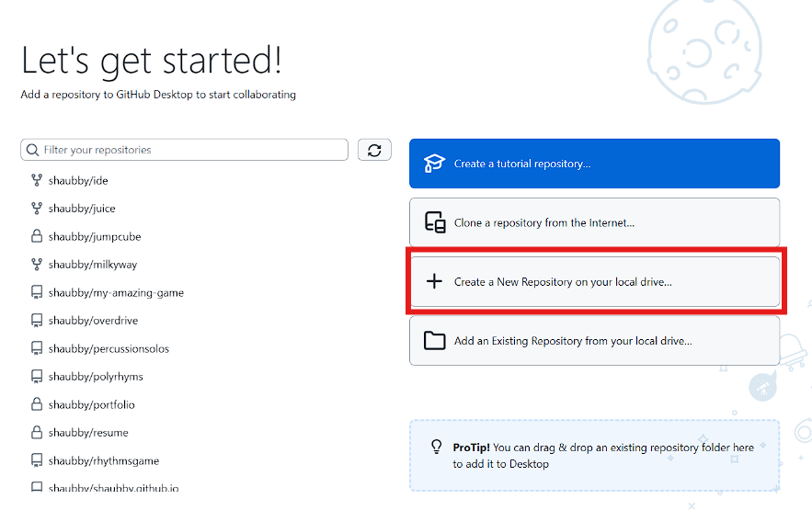Image resolution: width=812 pixels, height=510 pixels.
Task: Click the graduation cap tutorial icon
Action: pos(434,164)
